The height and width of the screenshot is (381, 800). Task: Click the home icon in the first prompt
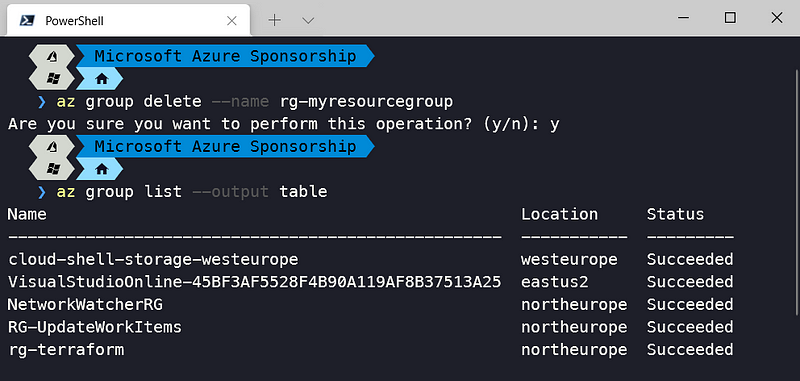click(102, 79)
